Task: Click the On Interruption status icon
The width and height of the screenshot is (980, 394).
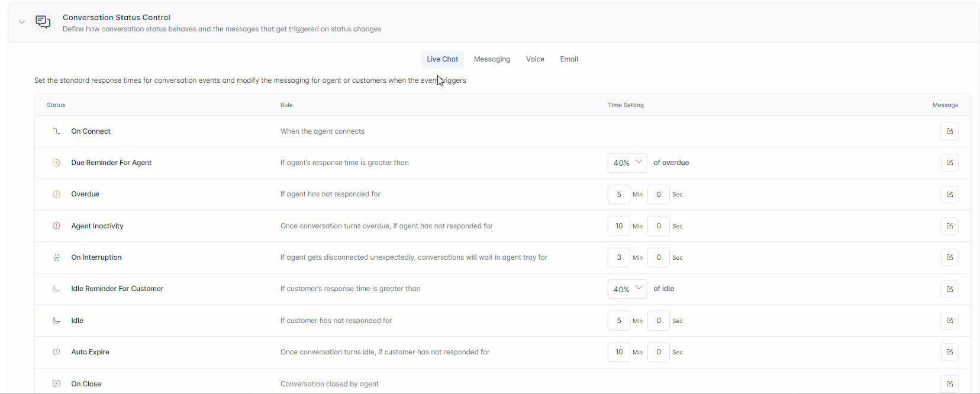Action: (x=56, y=257)
